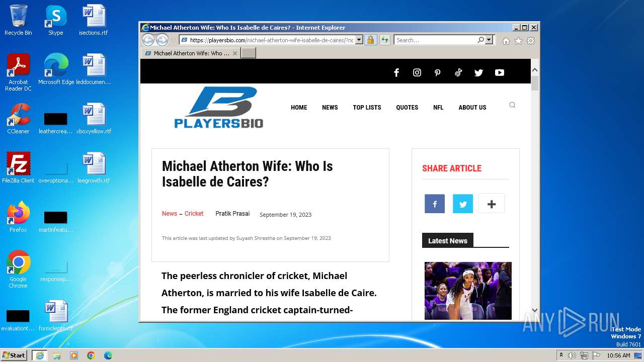Open the Latest News basketball thumbnail
This screenshot has width=644, height=362.
(468, 291)
